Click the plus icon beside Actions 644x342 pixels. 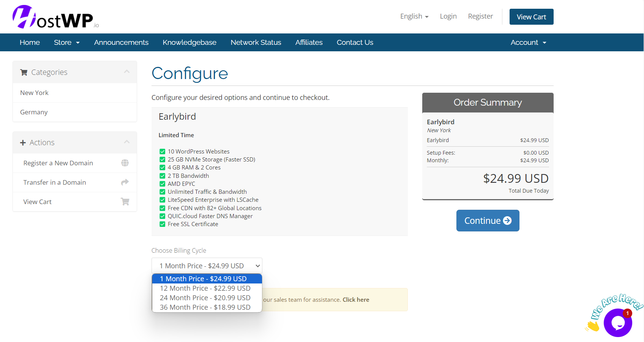22,142
